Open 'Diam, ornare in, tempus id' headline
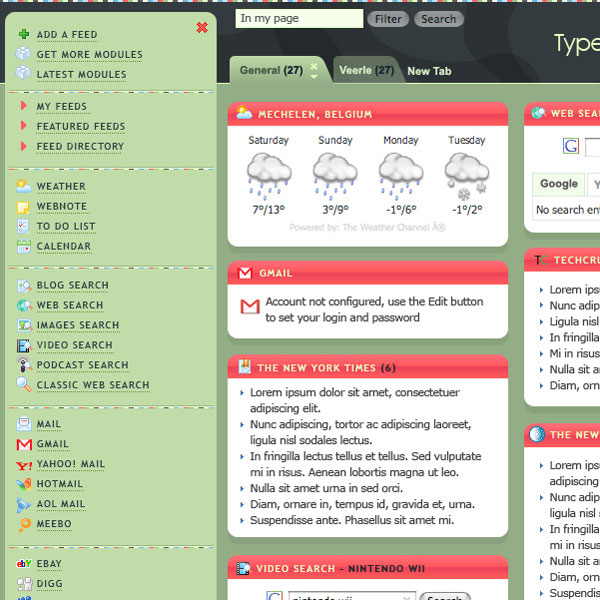Image resolution: width=600 pixels, height=600 pixels. click(x=362, y=504)
